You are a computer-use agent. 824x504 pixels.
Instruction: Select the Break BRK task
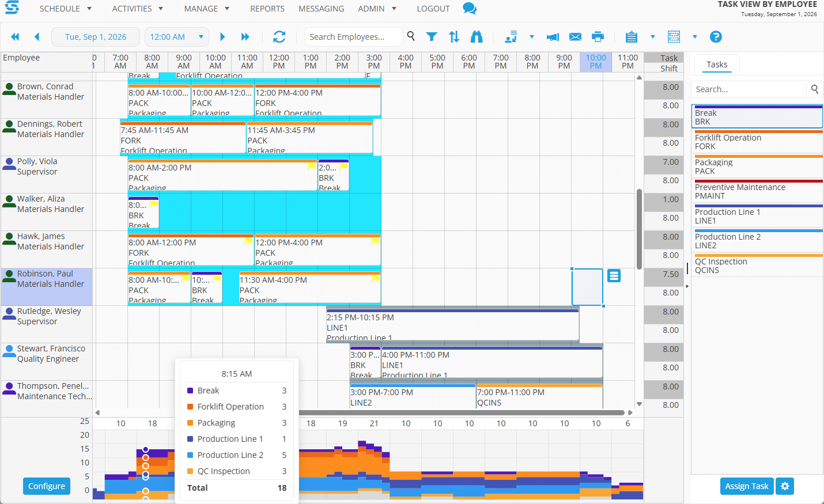coord(757,116)
